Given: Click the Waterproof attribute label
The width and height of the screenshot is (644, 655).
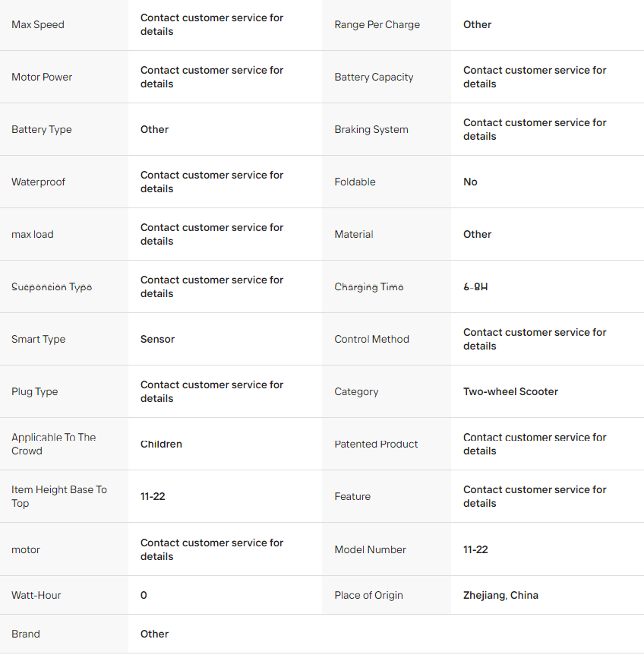Looking at the screenshot, I should pos(39,182).
